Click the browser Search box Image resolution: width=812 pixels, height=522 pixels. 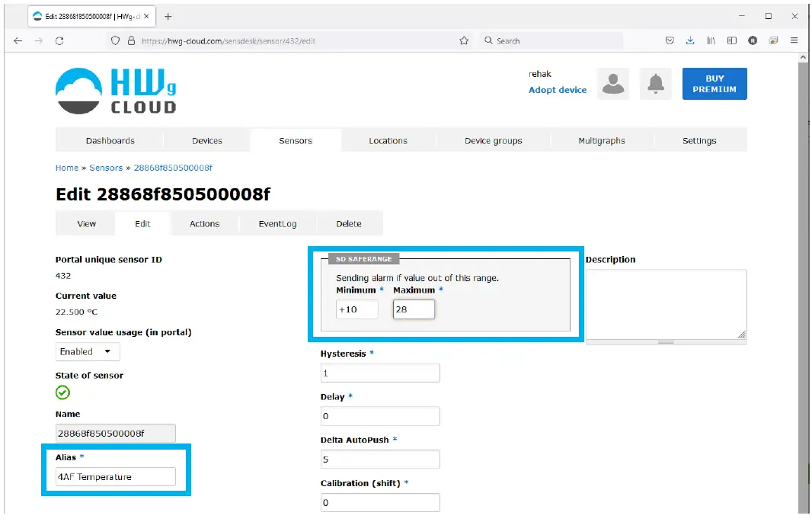coord(551,41)
